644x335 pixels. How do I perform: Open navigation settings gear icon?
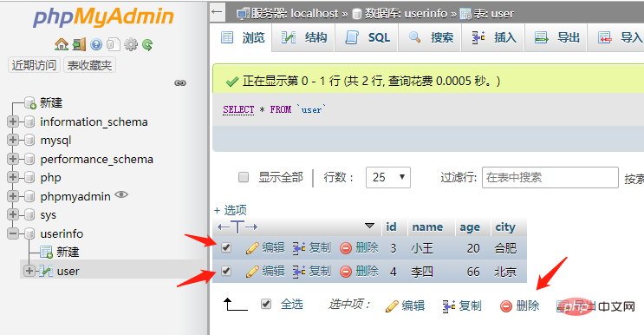(131, 44)
